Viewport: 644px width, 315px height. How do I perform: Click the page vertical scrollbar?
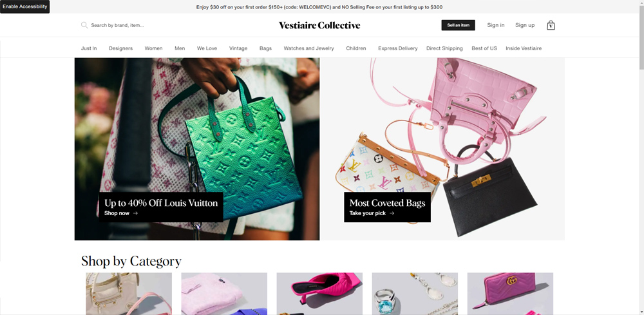point(641,157)
